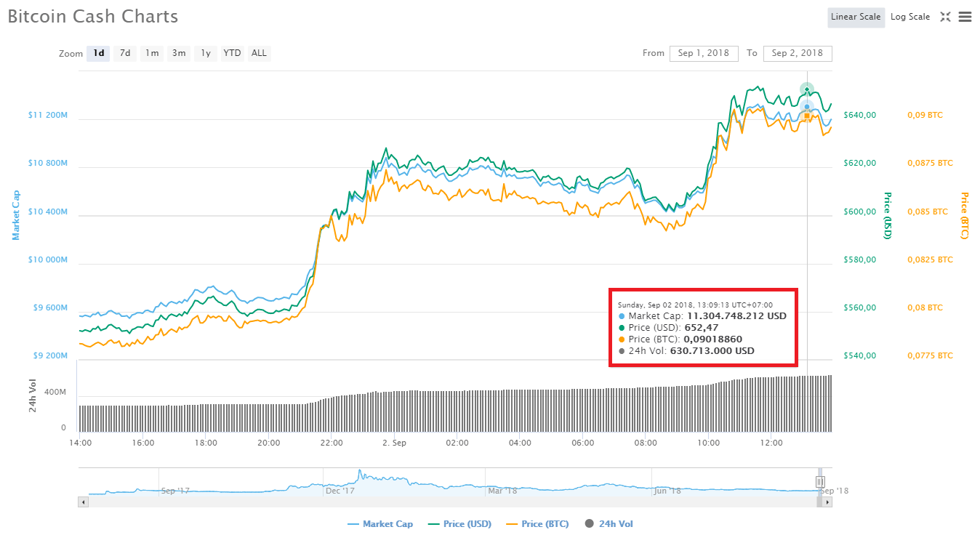Screen dimensions: 980x535
Task: Click the 0,085 BTC axis label
Action: tap(928, 212)
